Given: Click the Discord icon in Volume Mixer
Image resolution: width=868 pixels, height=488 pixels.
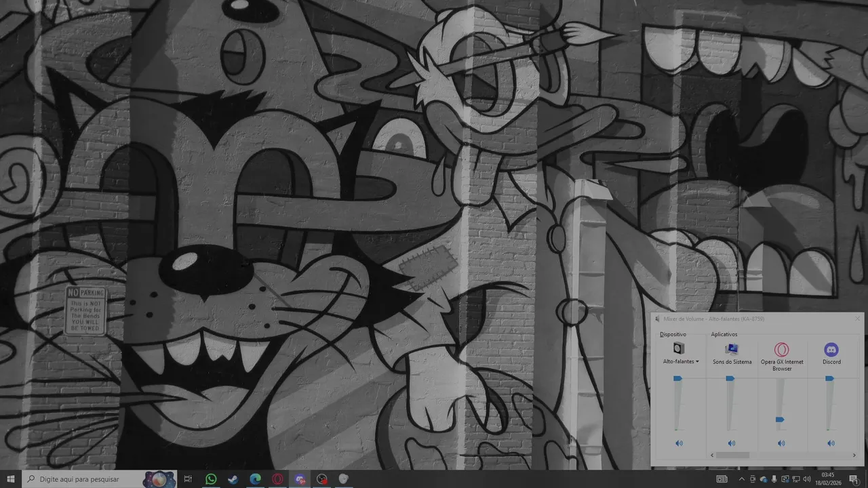Looking at the screenshot, I should click(x=831, y=350).
